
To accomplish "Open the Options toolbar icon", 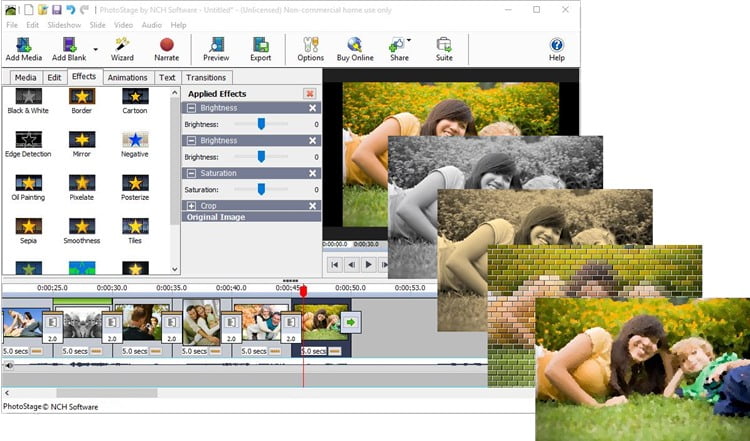I will pos(310,49).
